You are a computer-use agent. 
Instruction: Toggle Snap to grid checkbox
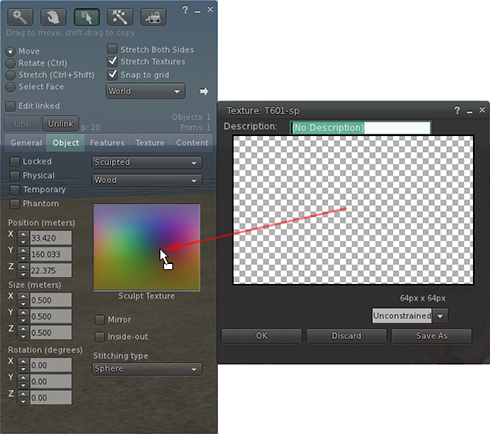point(112,74)
